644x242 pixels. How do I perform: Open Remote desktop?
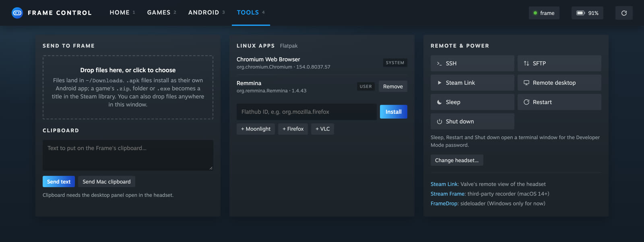pyautogui.click(x=559, y=83)
